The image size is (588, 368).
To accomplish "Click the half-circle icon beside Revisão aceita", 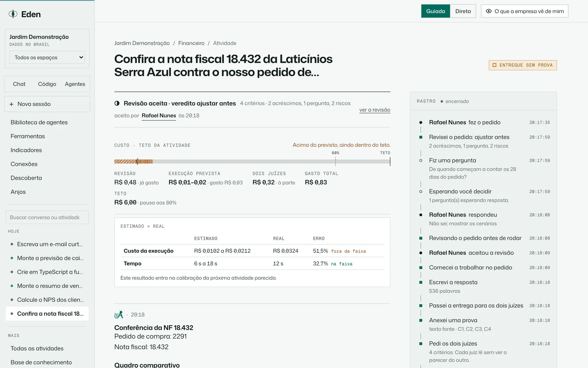I will 117,103.
